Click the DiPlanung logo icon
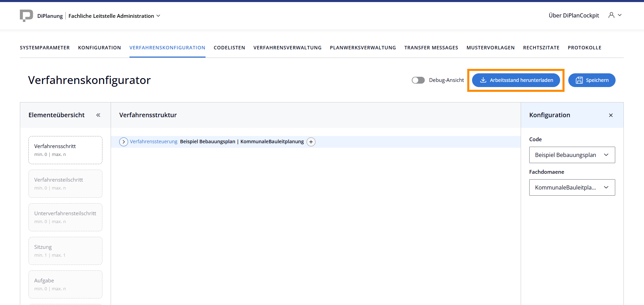The image size is (644, 305). [26, 16]
